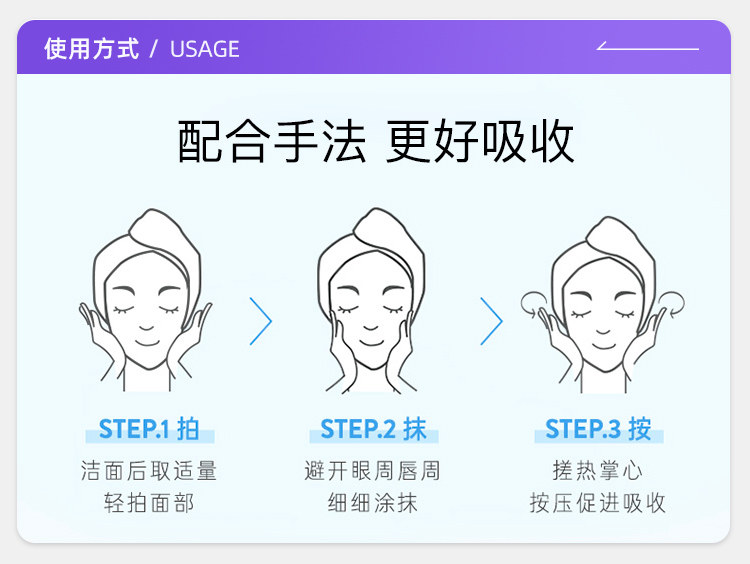Click the 使用方式 header text
This screenshot has width=750, height=564.
click(91, 49)
